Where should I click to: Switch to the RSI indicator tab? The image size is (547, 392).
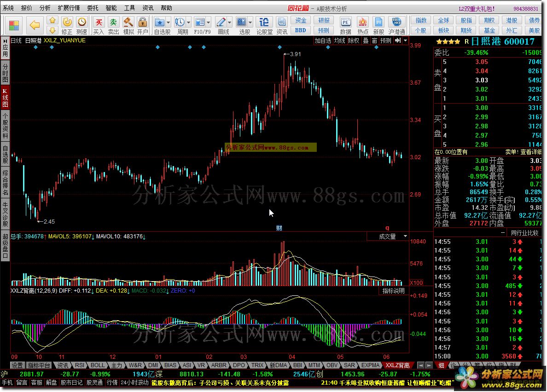point(80,365)
